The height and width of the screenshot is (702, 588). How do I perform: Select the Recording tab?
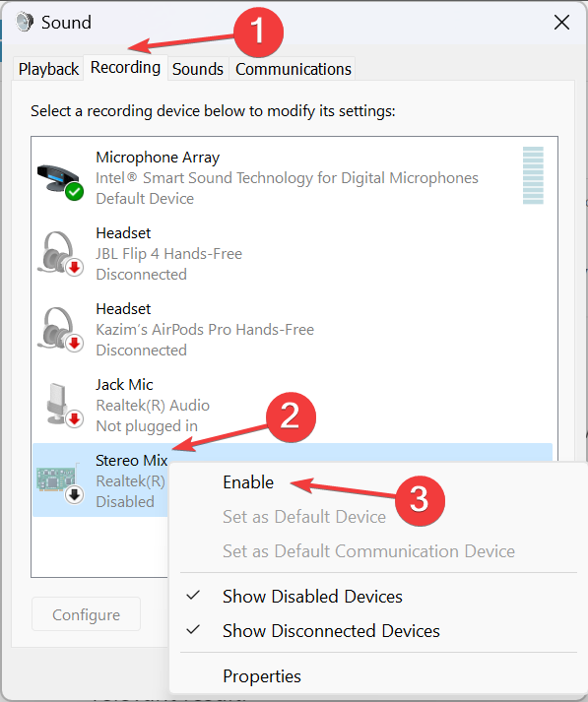tap(125, 68)
